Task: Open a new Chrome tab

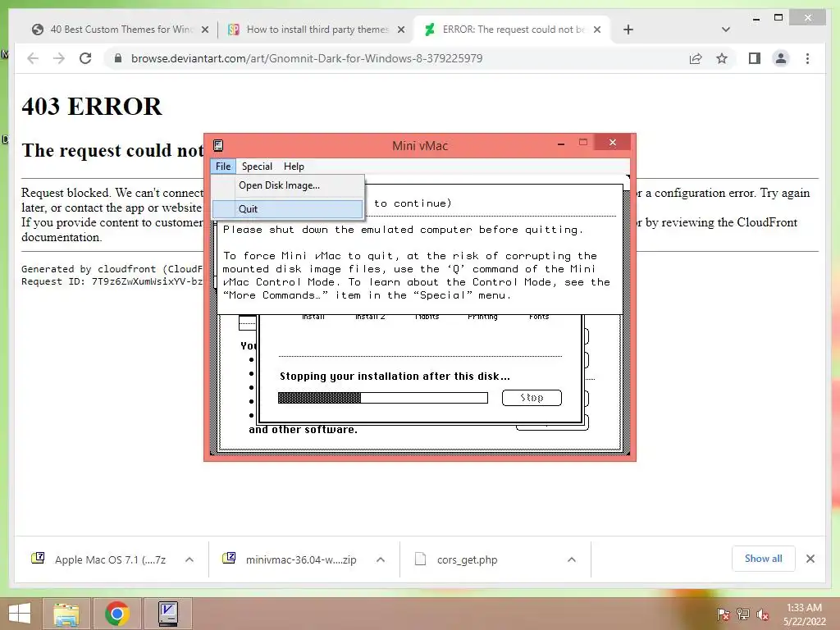Action: click(628, 30)
